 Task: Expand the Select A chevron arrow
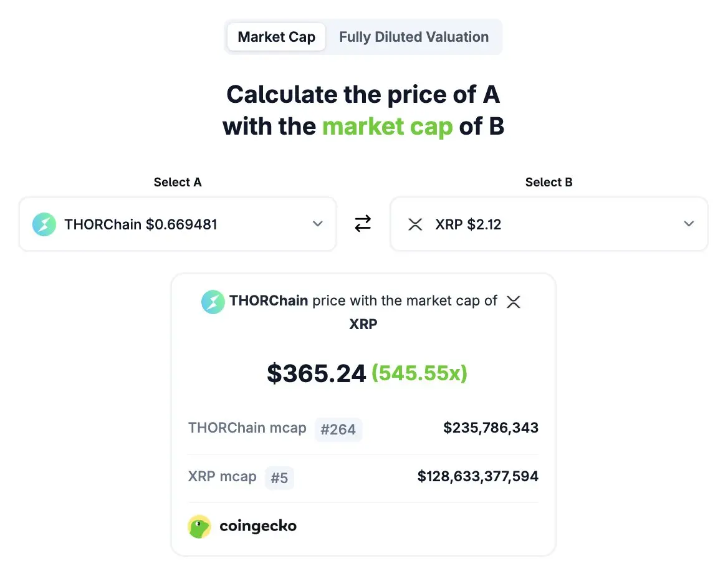(317, 224)
